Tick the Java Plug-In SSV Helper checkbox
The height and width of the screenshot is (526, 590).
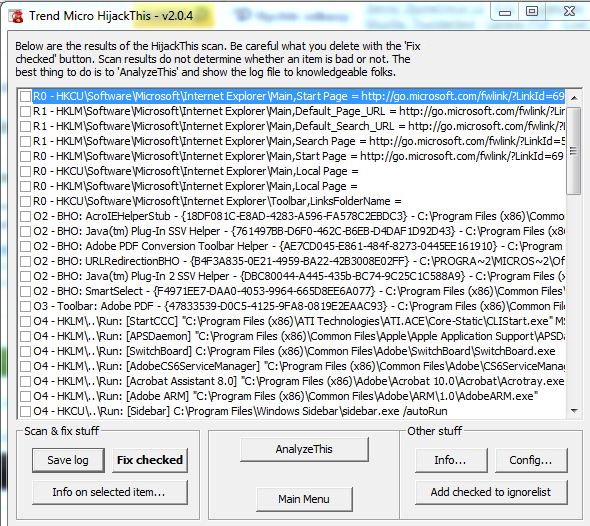[25, 231]
